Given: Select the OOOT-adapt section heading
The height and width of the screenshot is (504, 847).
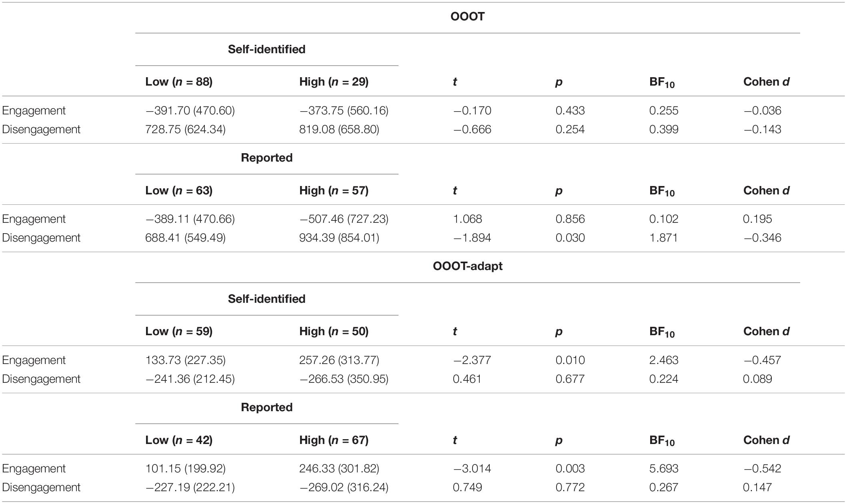Looking at the screenshot, I should tap(467, 266).
